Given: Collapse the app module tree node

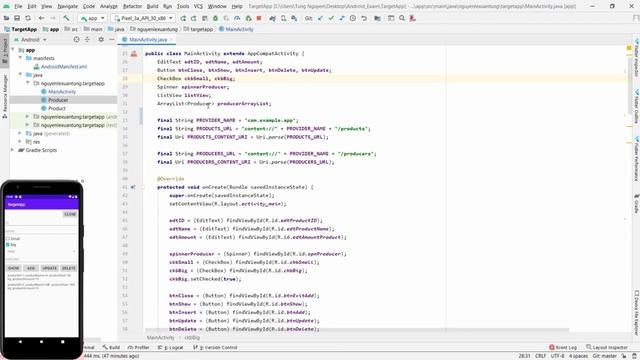Looking at the screenshot, I should [x=13, y=50].
